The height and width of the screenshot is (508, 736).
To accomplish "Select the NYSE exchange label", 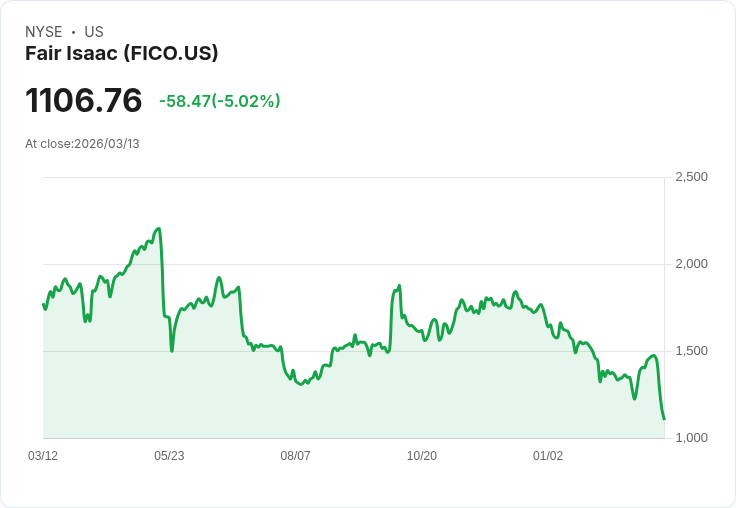I will (x=44, y=32).
